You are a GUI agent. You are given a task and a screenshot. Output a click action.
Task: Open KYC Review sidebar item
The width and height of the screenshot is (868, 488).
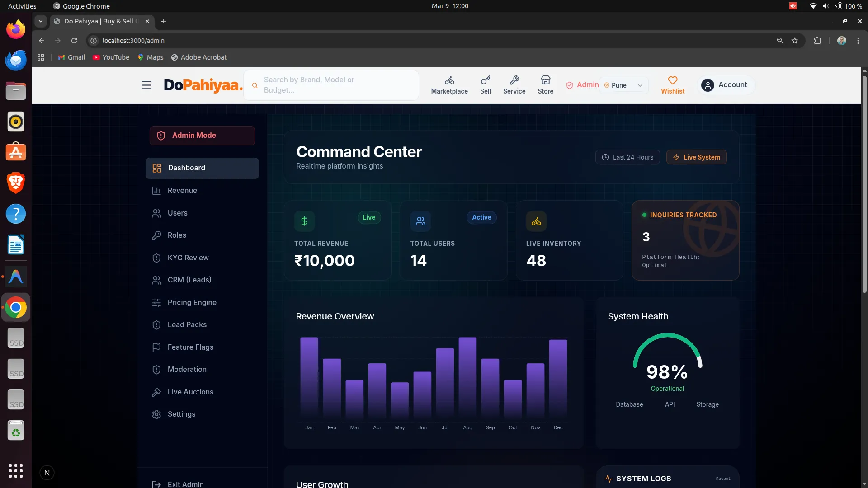point(188,258)
